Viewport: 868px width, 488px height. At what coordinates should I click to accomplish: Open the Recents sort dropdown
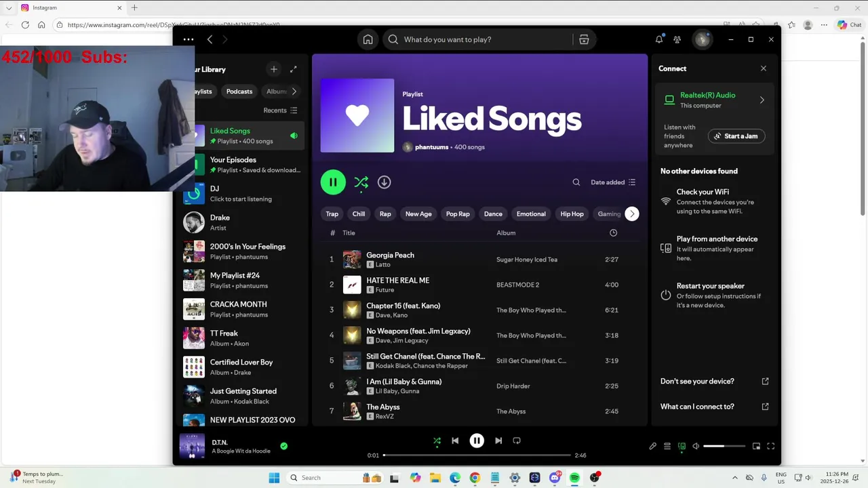[280, 110]
